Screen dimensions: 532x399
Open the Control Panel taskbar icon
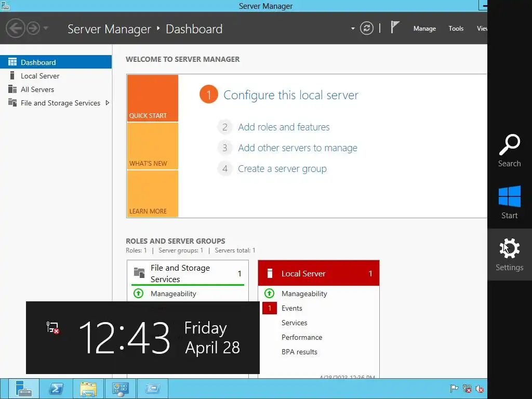tap(121, 389)
